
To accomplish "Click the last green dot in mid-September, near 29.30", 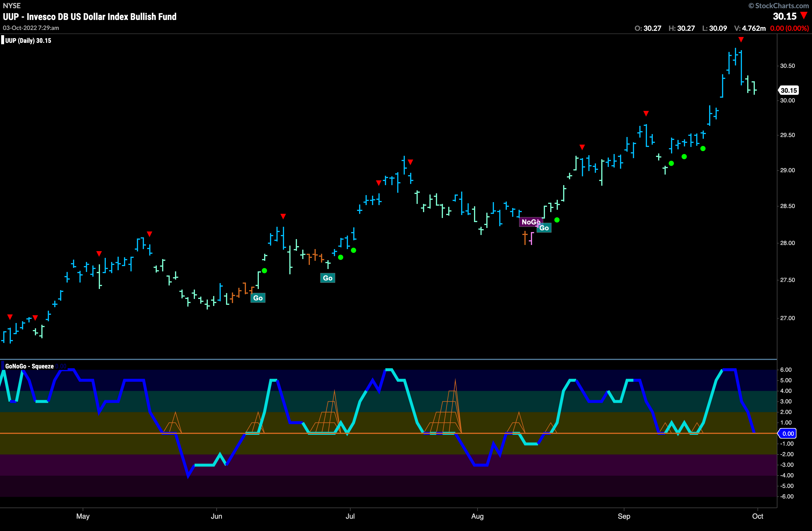I will click(x=703, y=148).
